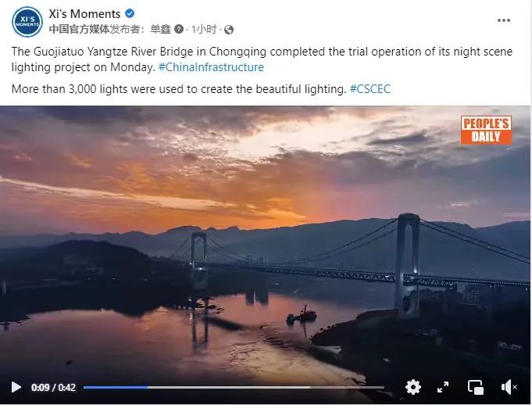
Task: Click the People's Daily logo watermark
Action: click(x=486, y=130)
